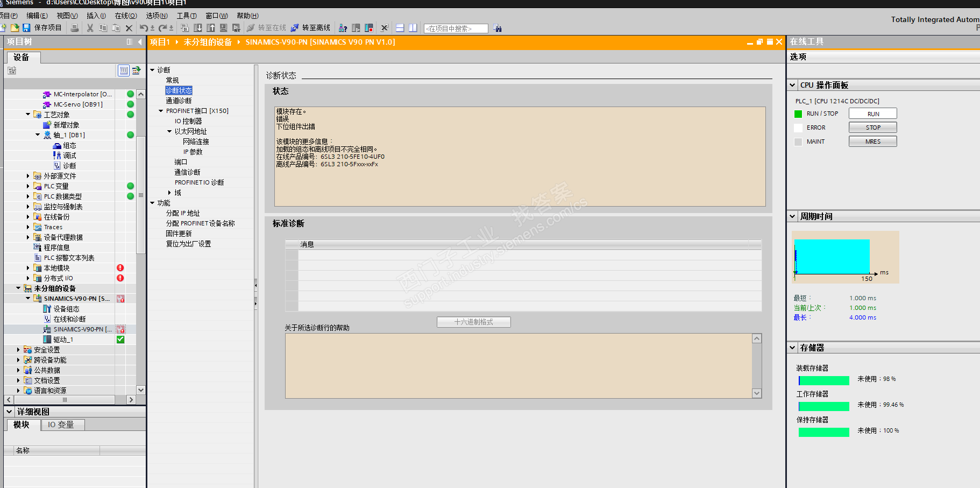The height and width of the screenshot is (488, 980).
Task: Open the 编辑(E) menu
Action: click(x=37, y=16)
